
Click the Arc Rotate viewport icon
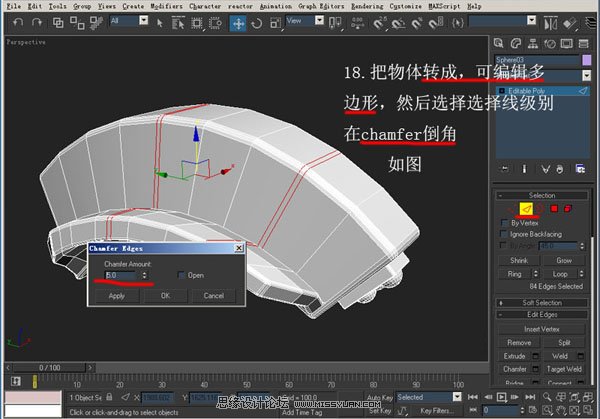coord(574,410)
